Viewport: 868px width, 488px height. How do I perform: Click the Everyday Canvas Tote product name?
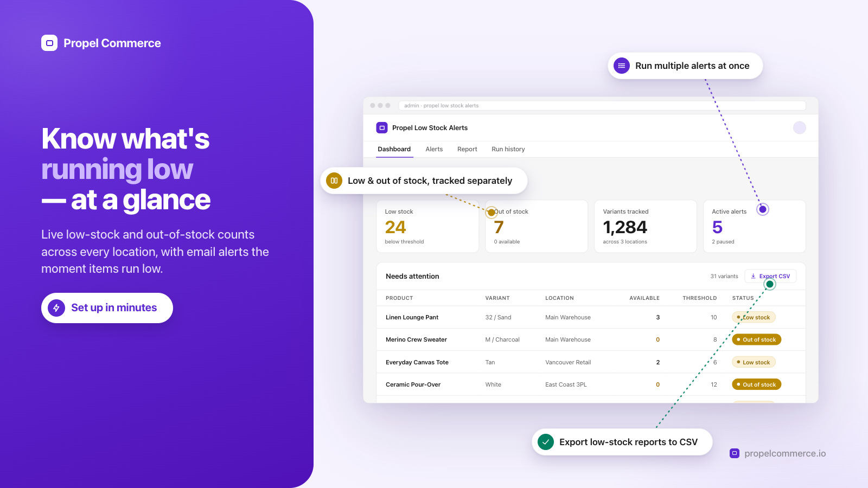point(417,362)
